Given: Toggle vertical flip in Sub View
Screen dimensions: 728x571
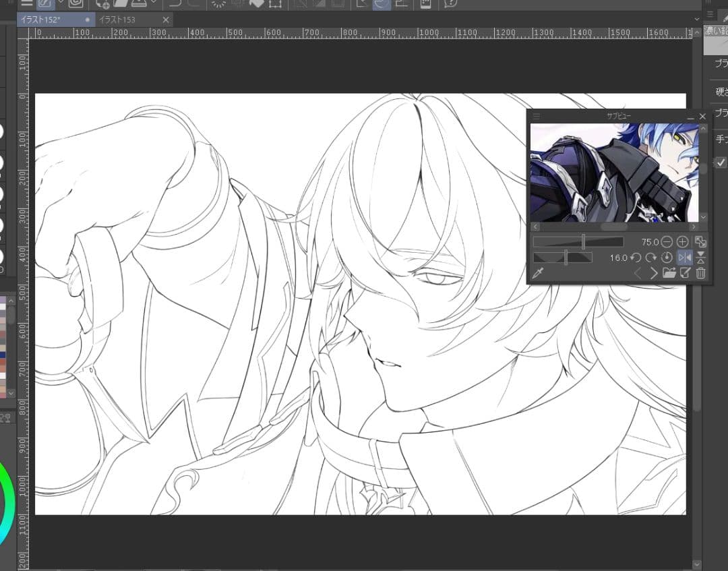Looking at the screenshot, I should [701, 258].
